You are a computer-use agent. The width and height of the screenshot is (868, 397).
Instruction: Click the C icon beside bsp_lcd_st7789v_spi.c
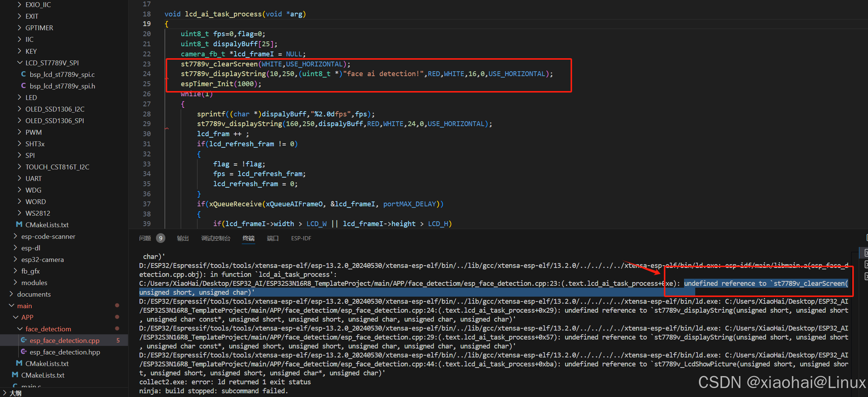tap(24, 74)
